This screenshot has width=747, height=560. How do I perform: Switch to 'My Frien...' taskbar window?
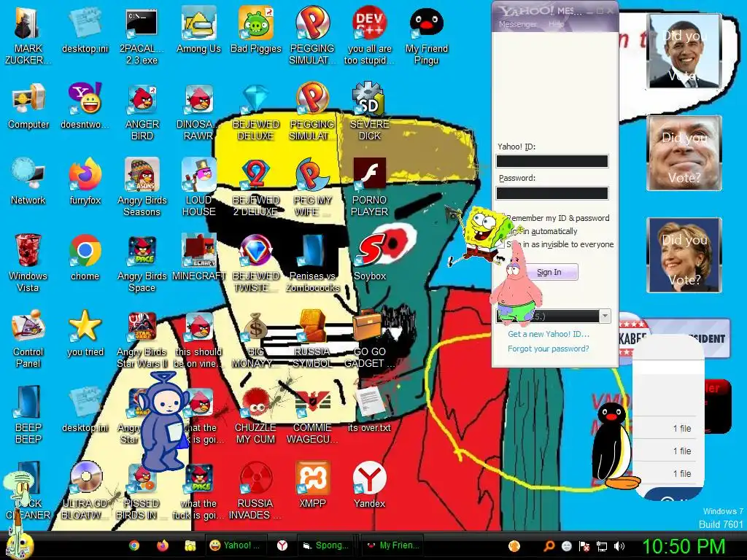[393, 545]
